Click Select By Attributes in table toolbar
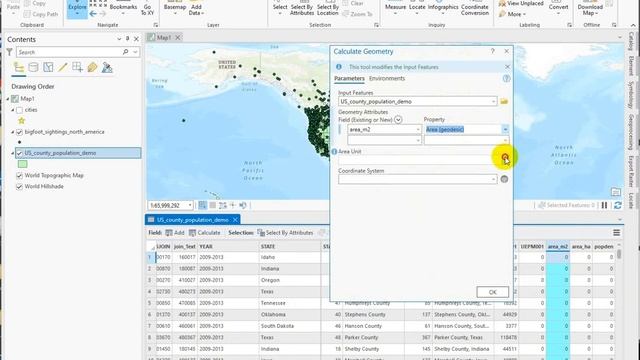This screenshot has width=640, height=360. (x=285, y=233)
